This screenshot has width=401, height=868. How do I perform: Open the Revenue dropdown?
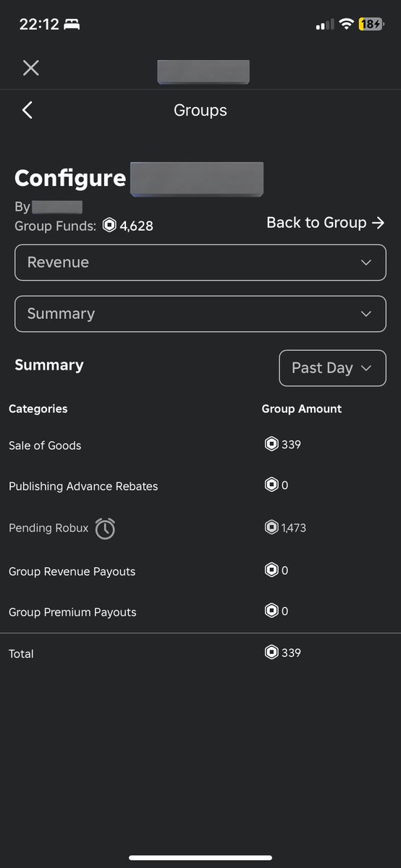[x=200, y=263]
